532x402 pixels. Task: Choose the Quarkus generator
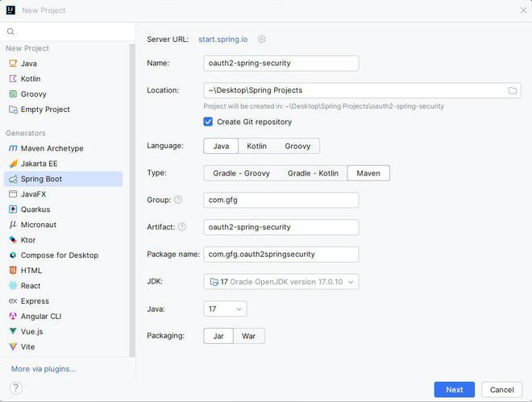(x=35, y=209)
